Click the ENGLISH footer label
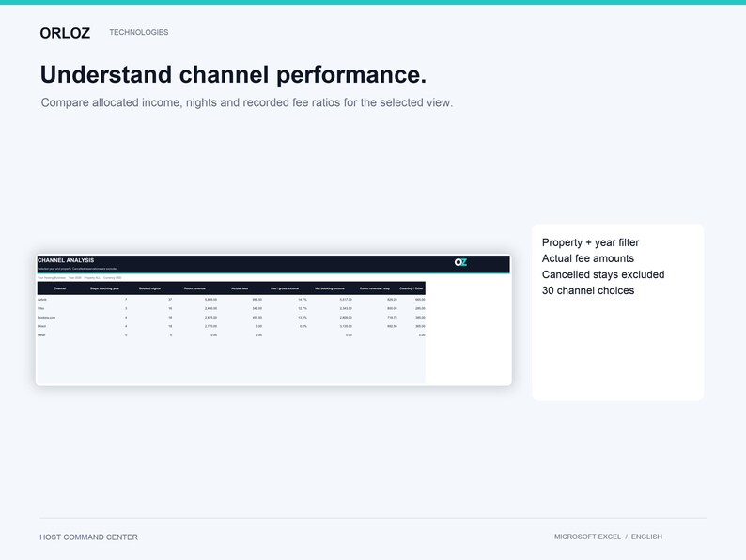Image resolution: width=746 pixels, height=560 pixels. pyautogui.click(x=646, y=537)
